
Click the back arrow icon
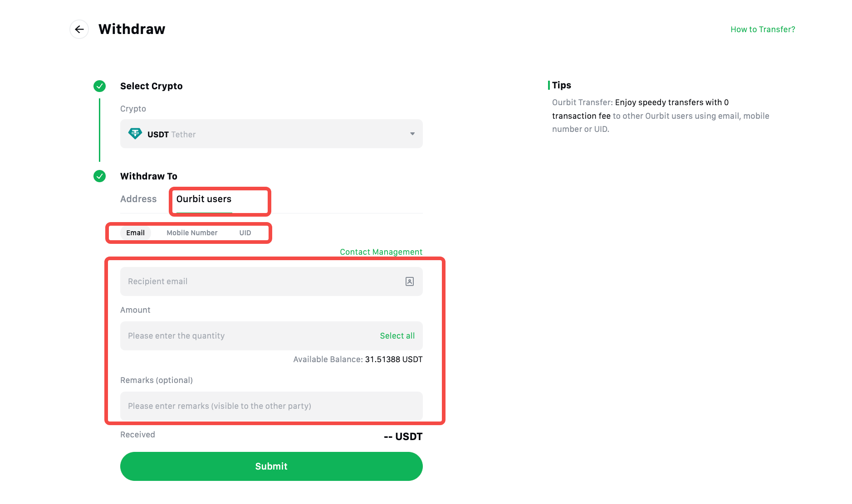click(79, 29)
